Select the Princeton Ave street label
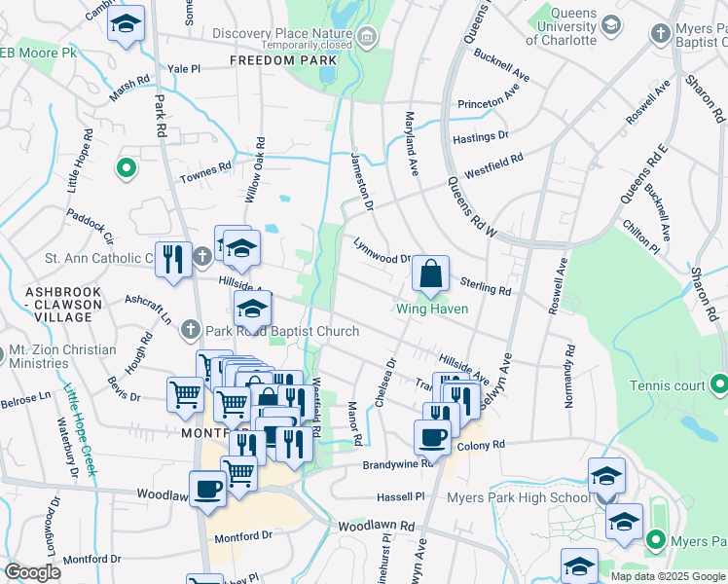The height and width of the screenshot is (584, 728). tap(489, 96)
